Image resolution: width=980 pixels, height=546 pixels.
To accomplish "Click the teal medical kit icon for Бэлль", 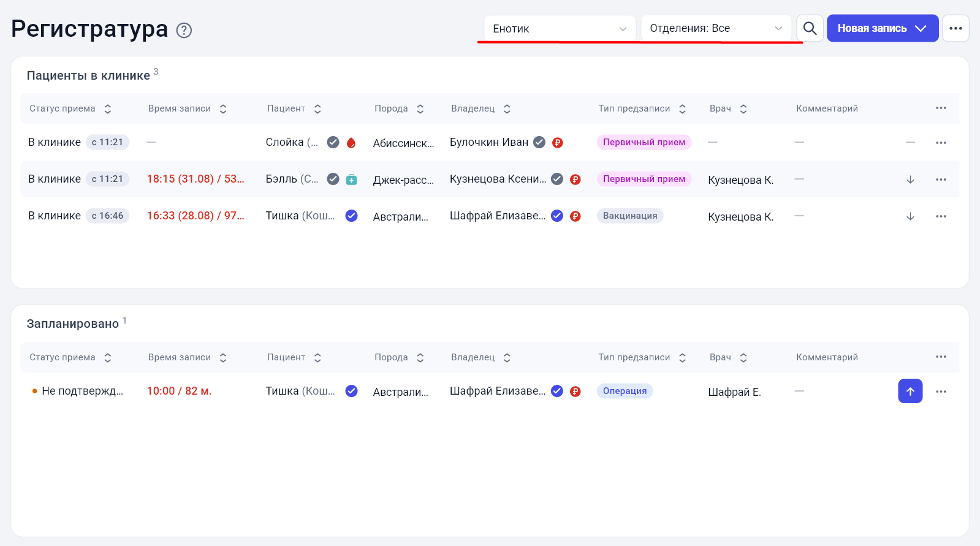I will tap(351, 179).
